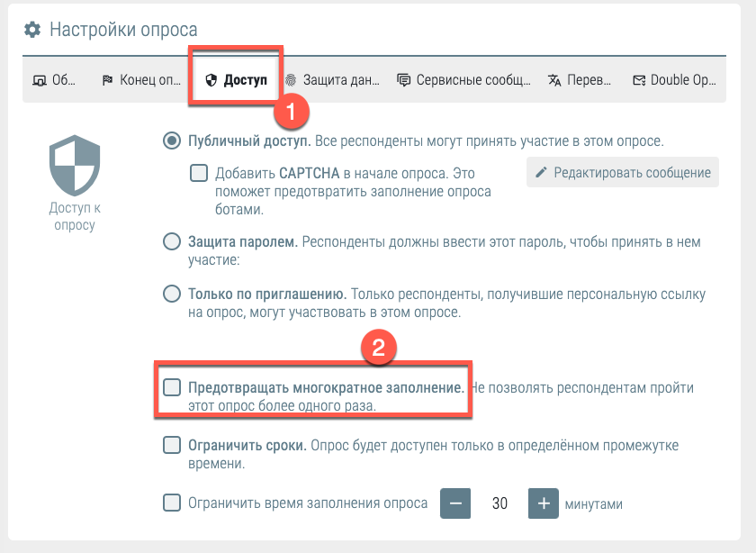This screenshot has width=756, height=553.
Task: Click the translate icon on 'Перев...' tab
Action: click(x=554, y=80)
